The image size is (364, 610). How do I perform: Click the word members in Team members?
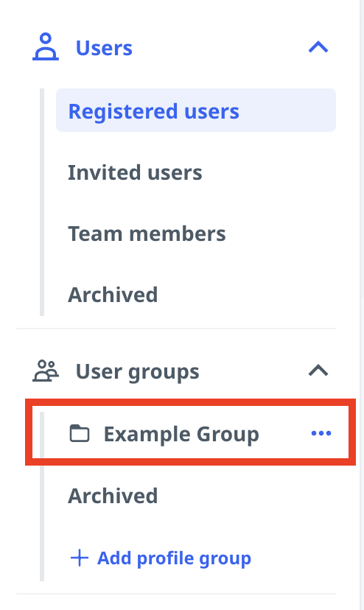click(177, 234)
